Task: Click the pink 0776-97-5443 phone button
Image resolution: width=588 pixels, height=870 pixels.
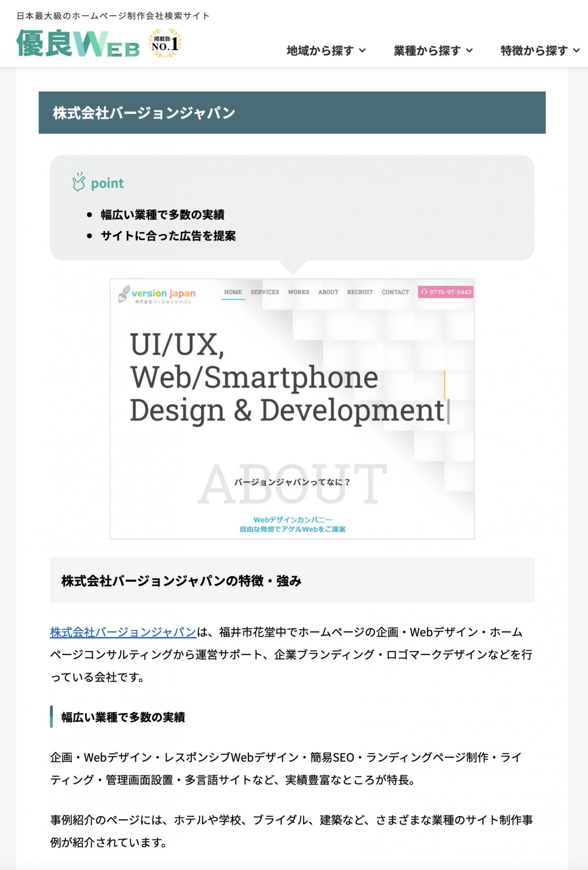Action: (x=446, y=292)
